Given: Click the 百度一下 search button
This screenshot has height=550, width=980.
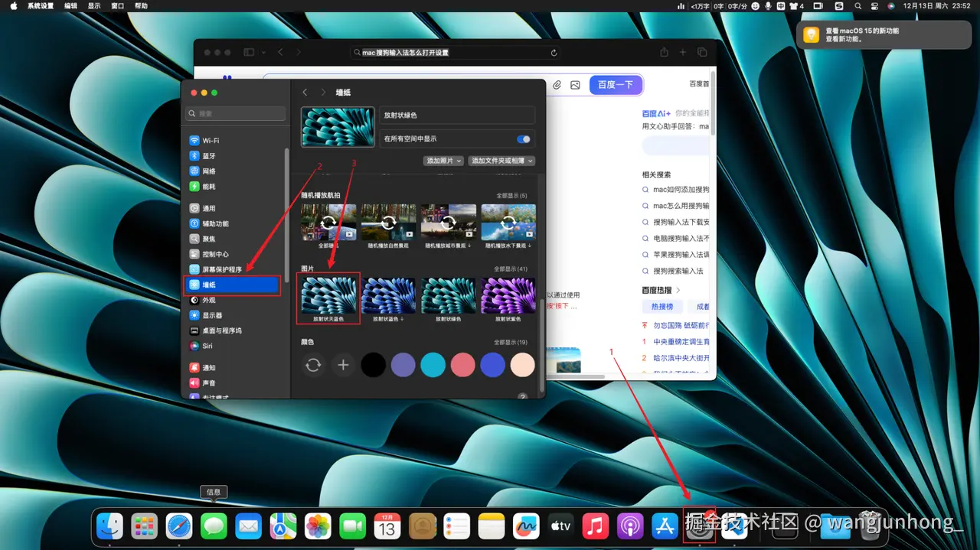Looking at the screenshot, I should 615,85.
